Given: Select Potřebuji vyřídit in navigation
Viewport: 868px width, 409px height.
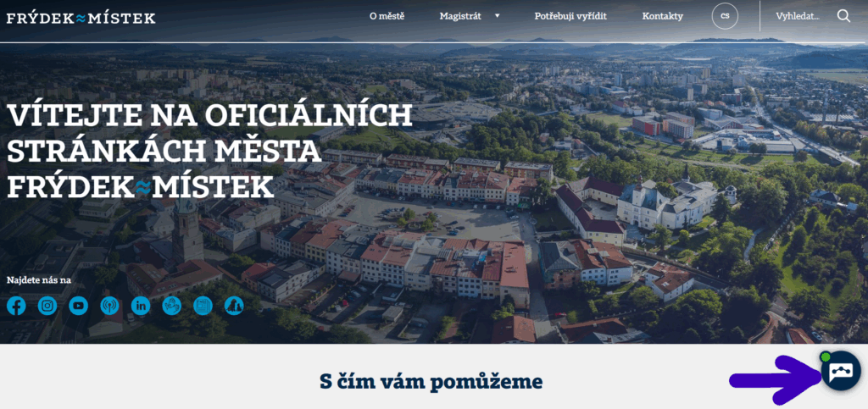Looking at the screenshot, I should pos(570,16).
